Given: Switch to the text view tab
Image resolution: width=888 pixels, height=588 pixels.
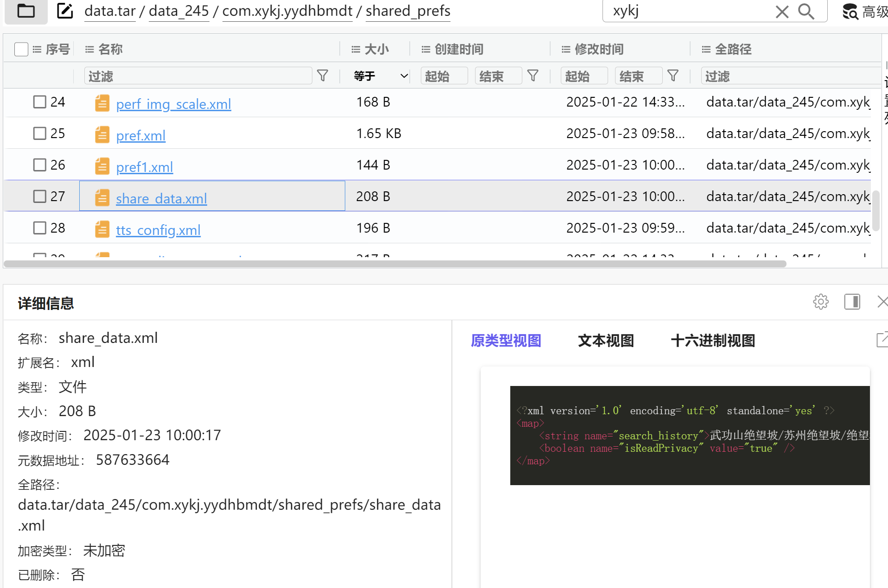Looking at the screenshot, I should (606, 341).
